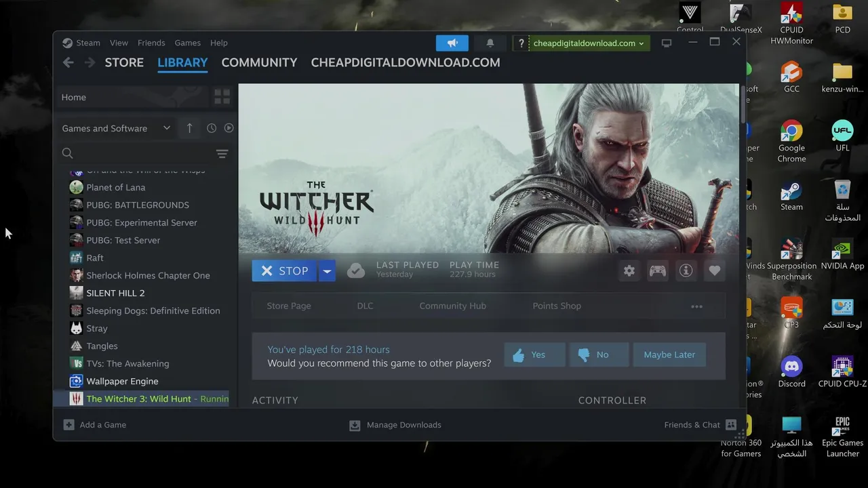868x488 pixels.
Task: Switch to the LIBRARY tab
Action: (x=182, y=62)
